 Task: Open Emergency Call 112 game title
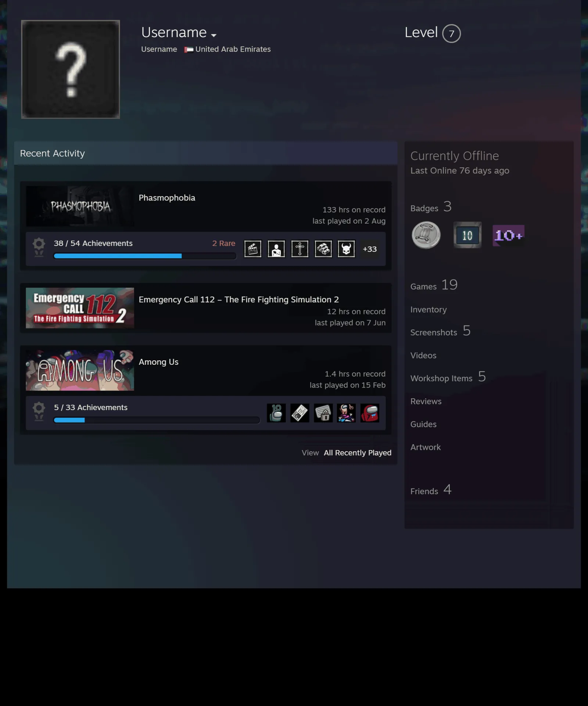point(239,299)
